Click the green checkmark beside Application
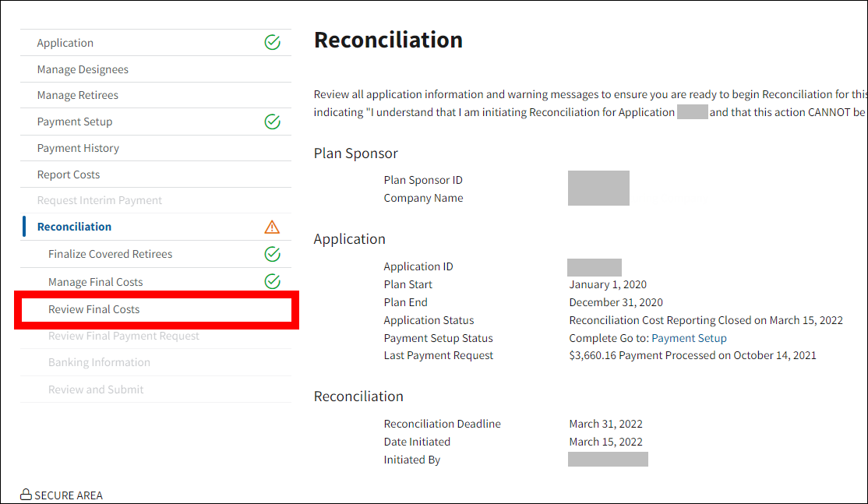868x504 pixels. (272, 43)
